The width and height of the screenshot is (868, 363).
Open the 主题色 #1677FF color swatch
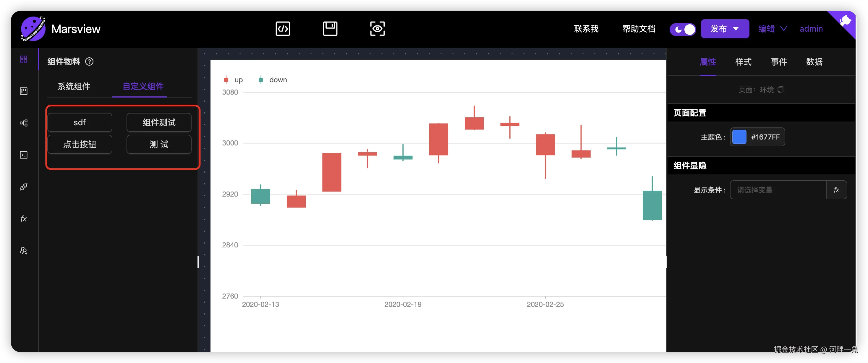[739, 137]
